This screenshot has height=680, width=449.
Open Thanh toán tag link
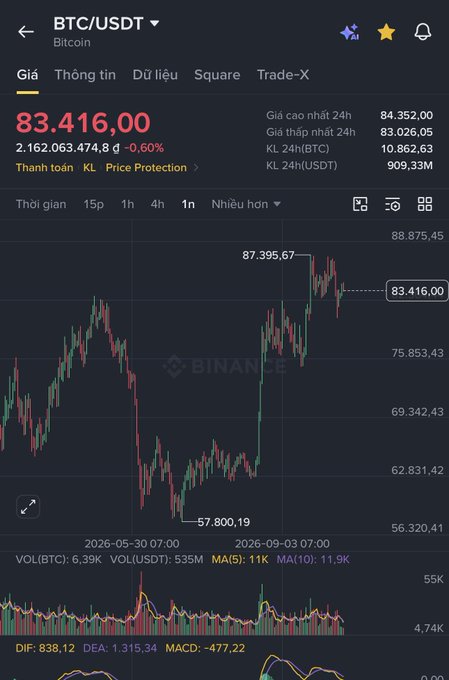coord(45,167)
